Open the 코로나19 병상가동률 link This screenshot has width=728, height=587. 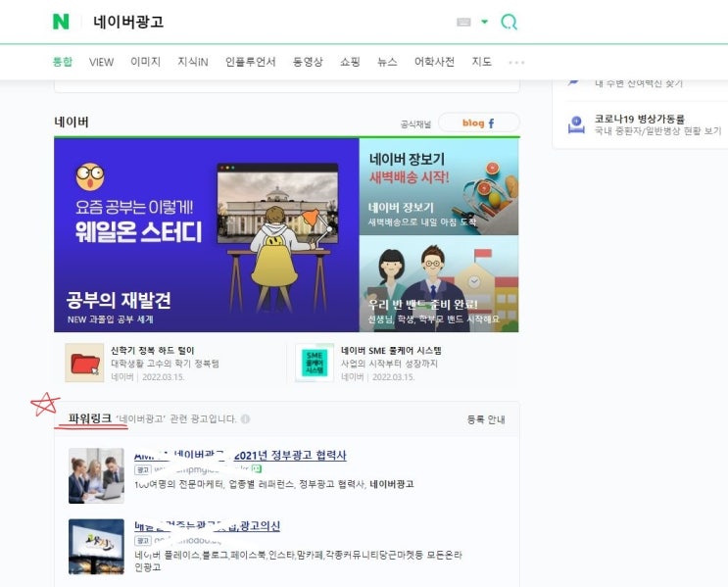pyautogui.click(x=639, y=119)
